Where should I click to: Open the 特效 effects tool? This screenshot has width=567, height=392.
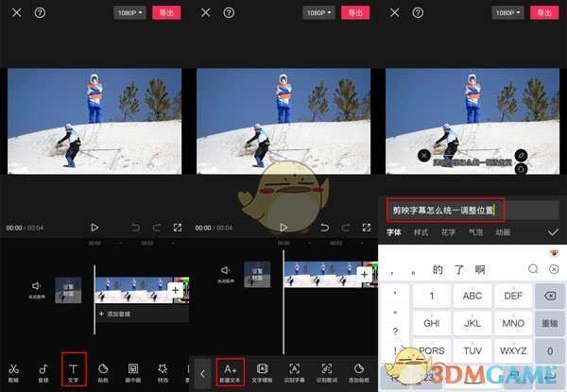[163, 371]
